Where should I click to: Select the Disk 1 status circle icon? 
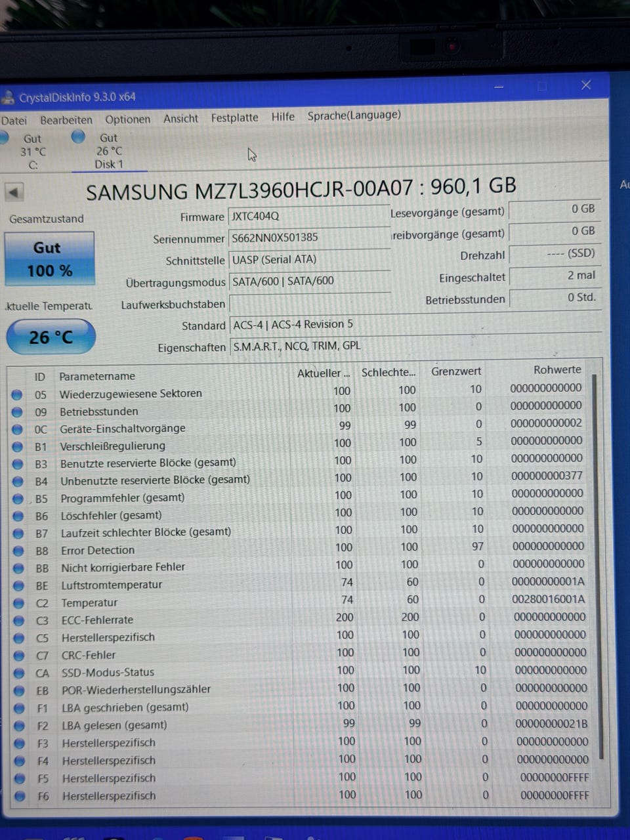79,136
